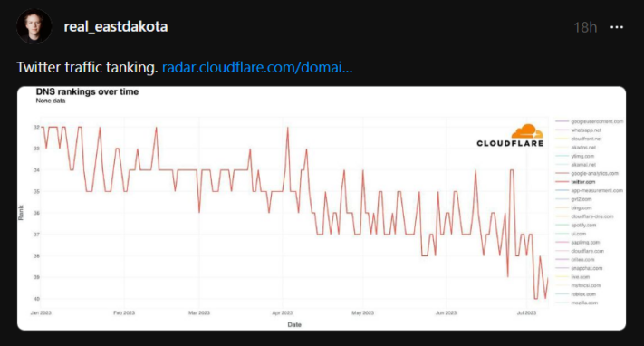The width and height of the screenshot is (644, 346).
Task: Click the Apr 2023 date axis label
Action: (283, 313)
